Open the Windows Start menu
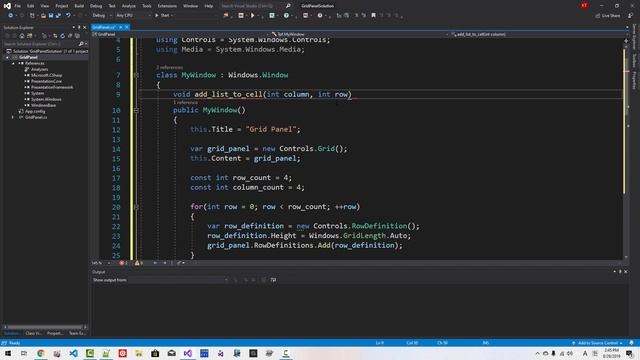Image resolution: width=640 pixels, height=360 pixels. tap(8, 353)
